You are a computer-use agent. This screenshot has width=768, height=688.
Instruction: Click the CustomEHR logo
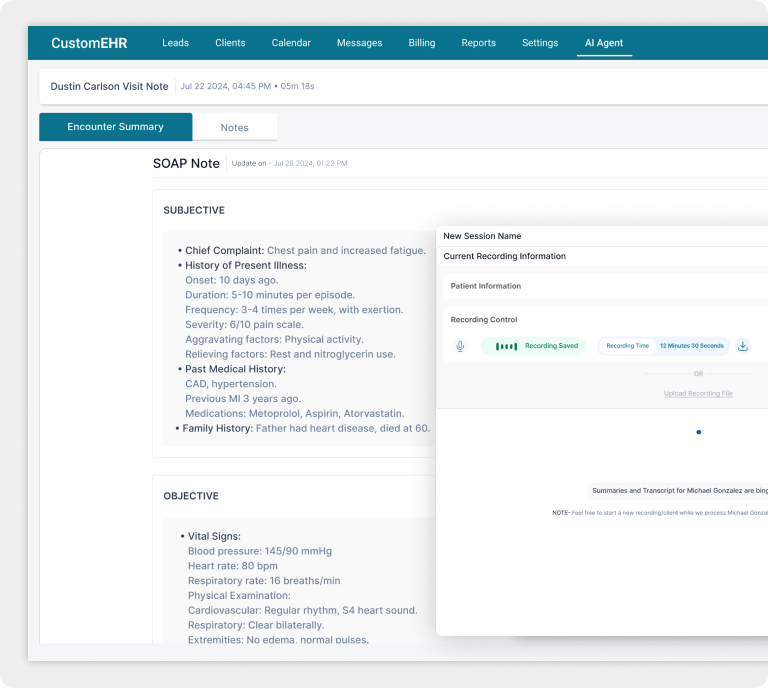click(x=89, y=43)
